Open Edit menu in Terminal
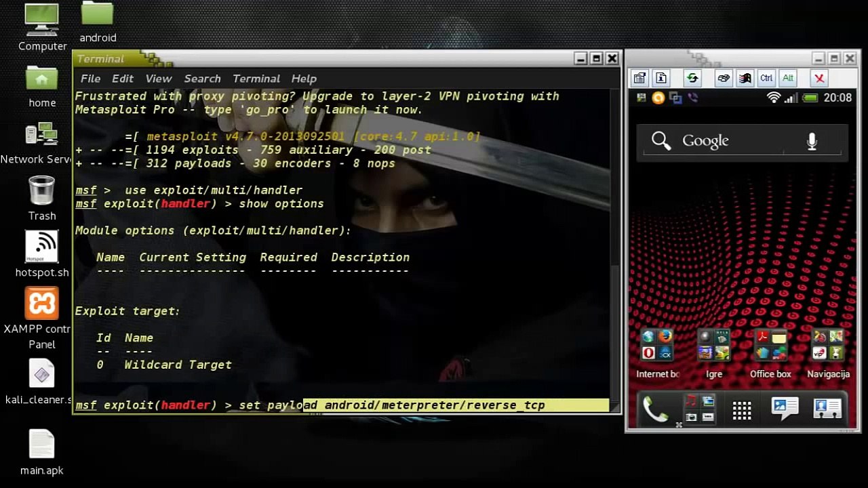 tap(123, 79)
